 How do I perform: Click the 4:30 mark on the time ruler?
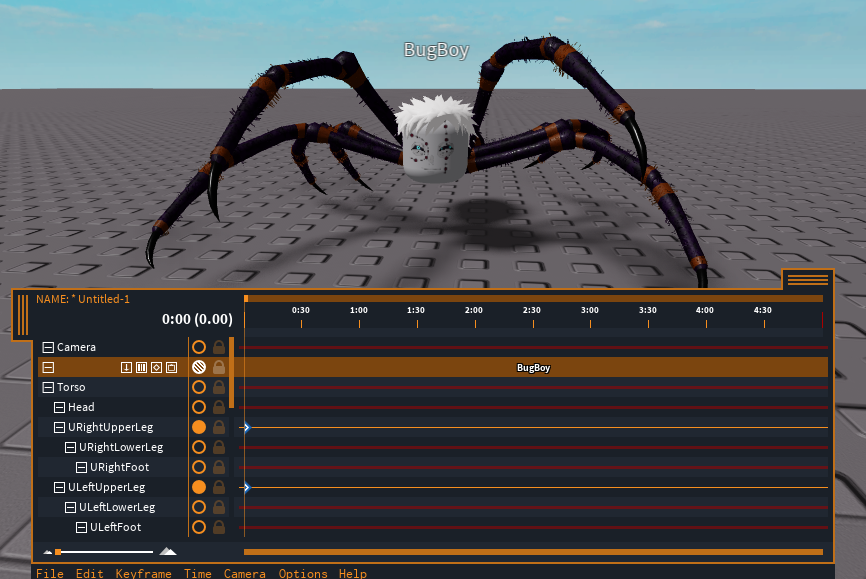tap(763, 310)
